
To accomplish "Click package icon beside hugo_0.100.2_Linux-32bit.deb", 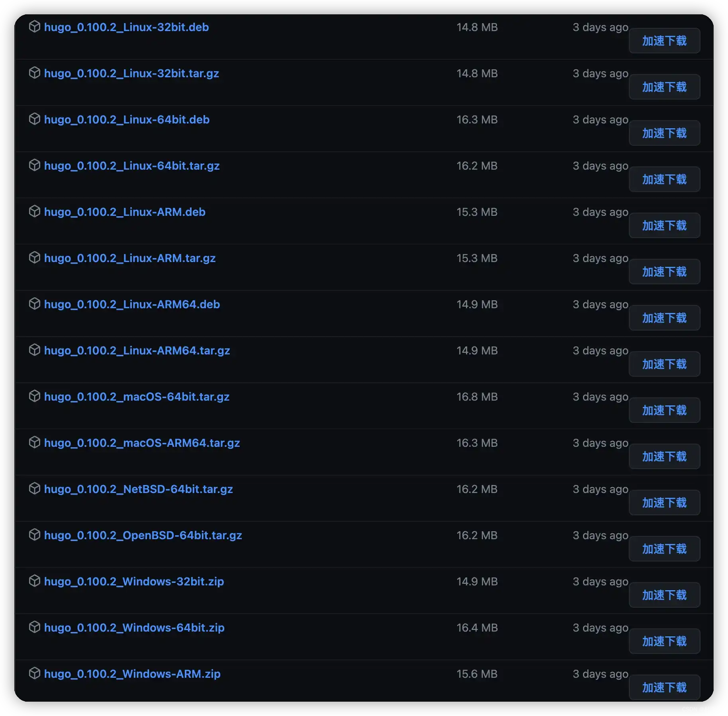I will tap(35, 27).
